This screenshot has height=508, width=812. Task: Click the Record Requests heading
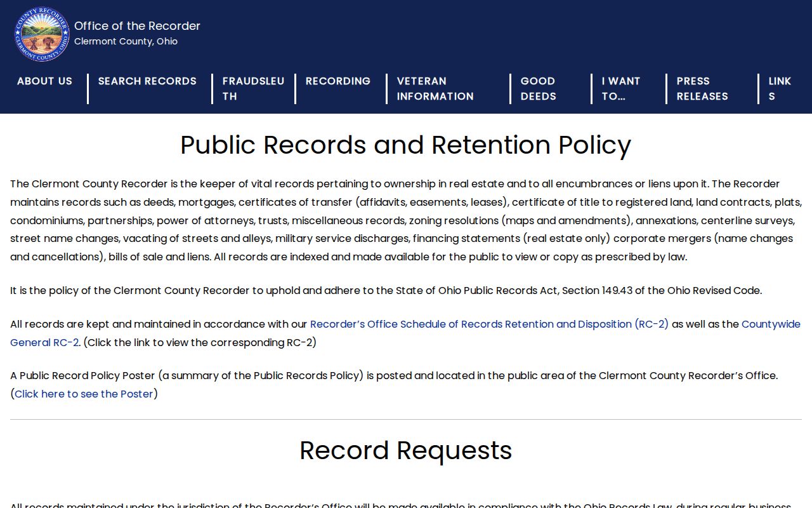click(406, 450)
